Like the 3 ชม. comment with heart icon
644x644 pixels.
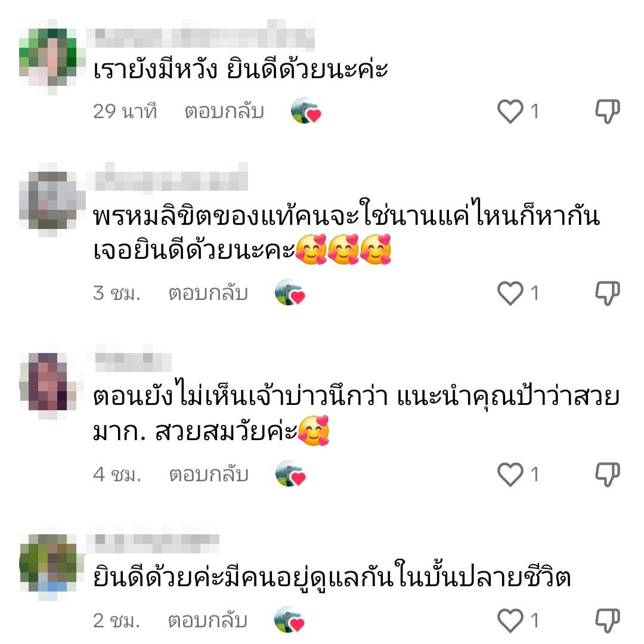(510, 293)
